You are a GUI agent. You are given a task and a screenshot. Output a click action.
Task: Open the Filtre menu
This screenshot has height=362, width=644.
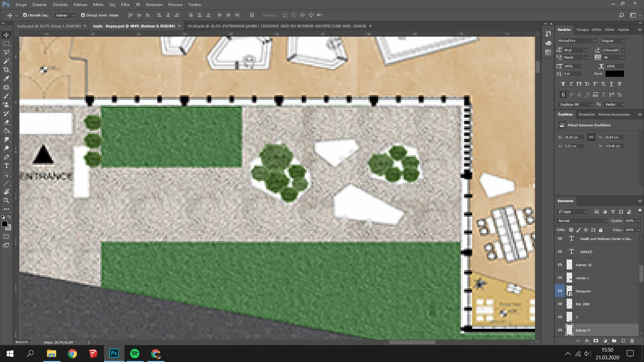(x=125, y=5)
